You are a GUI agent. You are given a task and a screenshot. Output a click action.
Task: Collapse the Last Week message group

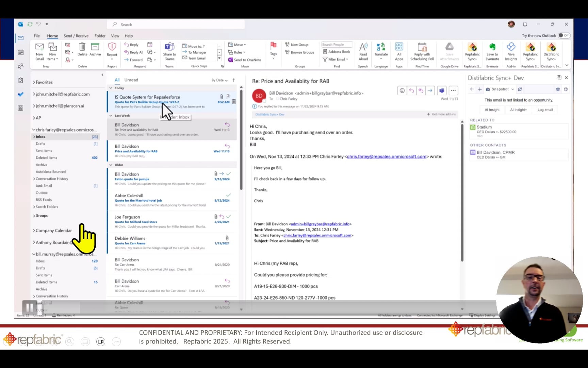(111, 116)
